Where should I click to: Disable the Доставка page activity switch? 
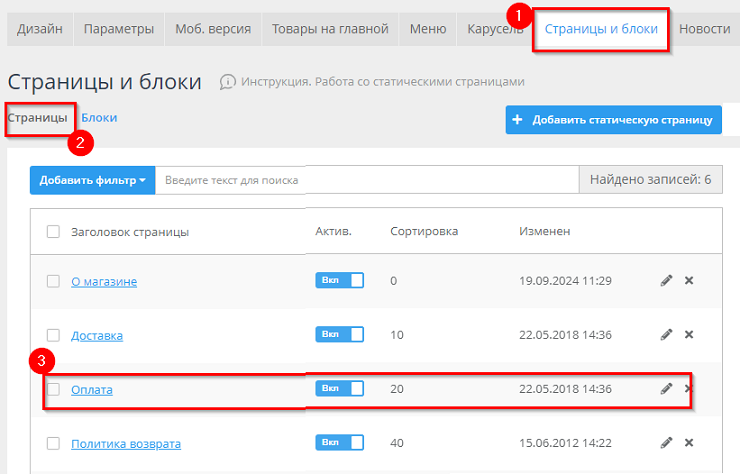339,335
